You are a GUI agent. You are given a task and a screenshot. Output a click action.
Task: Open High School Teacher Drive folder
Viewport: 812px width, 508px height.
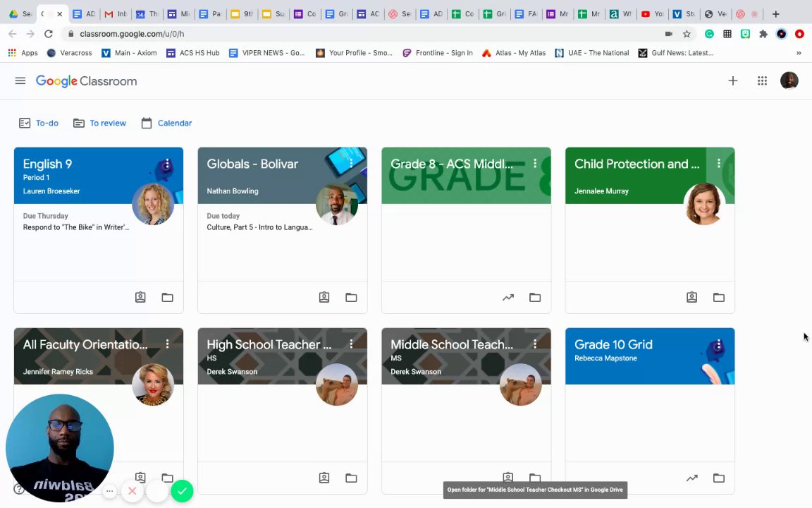pos(351,478)
